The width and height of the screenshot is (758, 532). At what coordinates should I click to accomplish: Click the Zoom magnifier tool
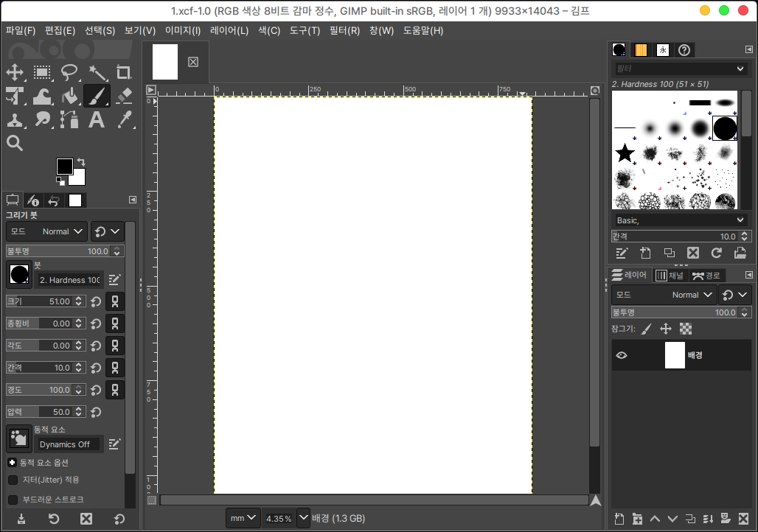pyautogui.click(x=15, y=143)
